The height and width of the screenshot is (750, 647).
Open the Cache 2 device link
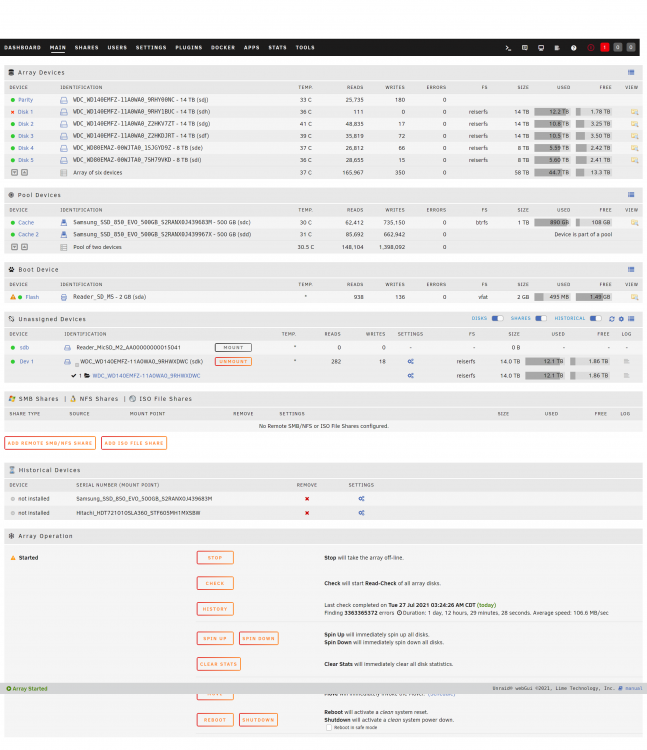(x=28, y=234)
